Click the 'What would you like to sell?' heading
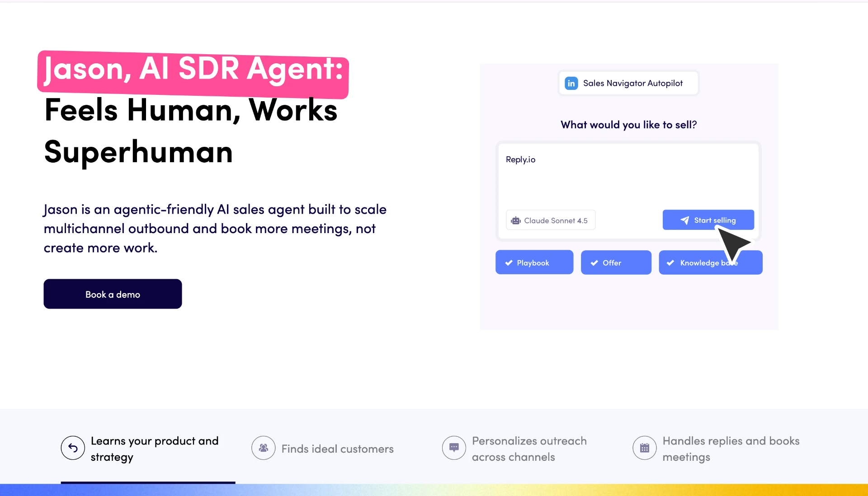Image resolution: width=868 pixels, height=496 pixels. coord(629,125)
